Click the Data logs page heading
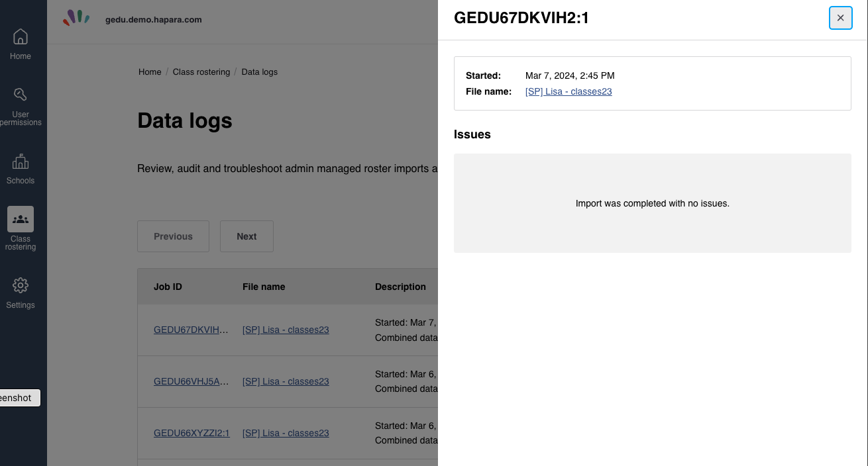This screenshot has height=466, width=868. 185,120
